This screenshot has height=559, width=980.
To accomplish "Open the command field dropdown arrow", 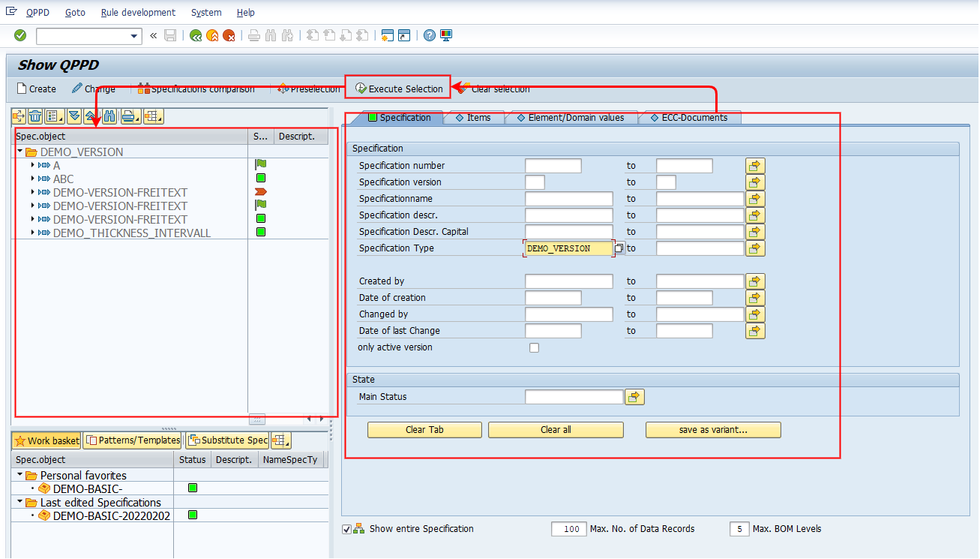I will [134, 36].
